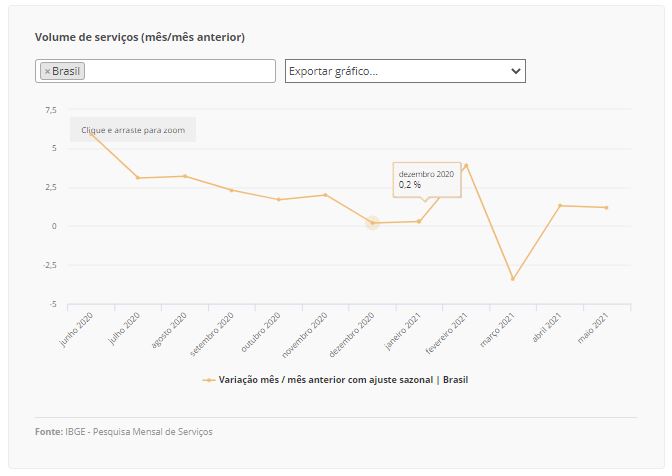
Task: Select the highlighted dezembro 2020 point
Action: (372, 223)
